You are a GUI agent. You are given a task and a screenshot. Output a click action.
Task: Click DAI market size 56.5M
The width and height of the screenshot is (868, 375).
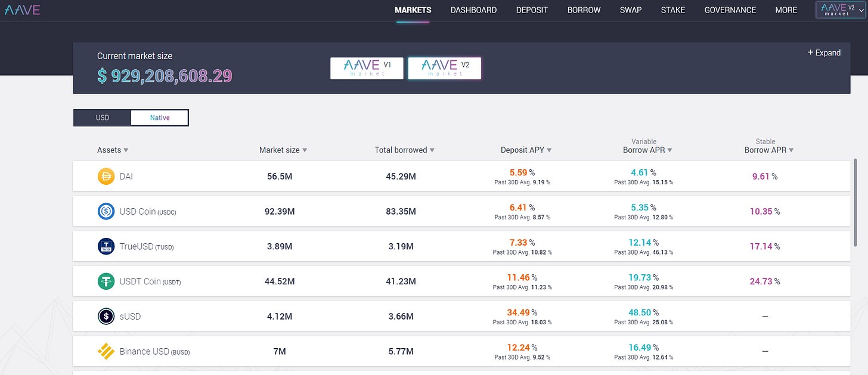(280, 176)
